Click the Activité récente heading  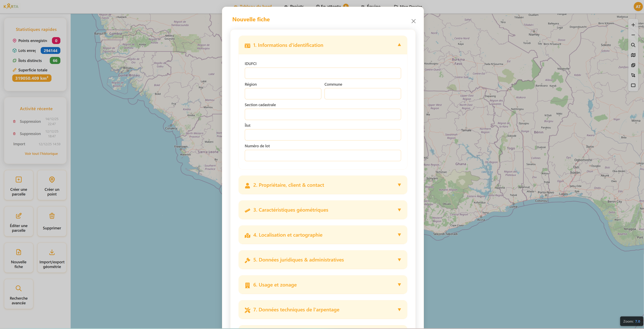click(36, 109)
